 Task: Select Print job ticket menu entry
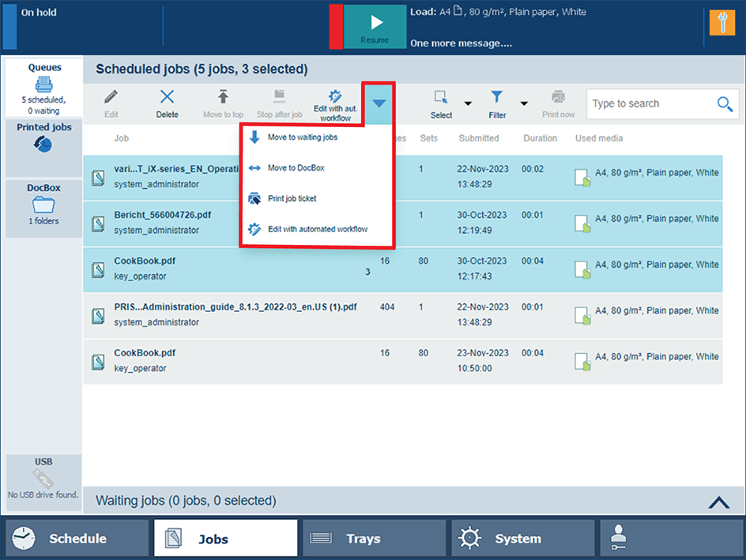click(x=292, y=198)
